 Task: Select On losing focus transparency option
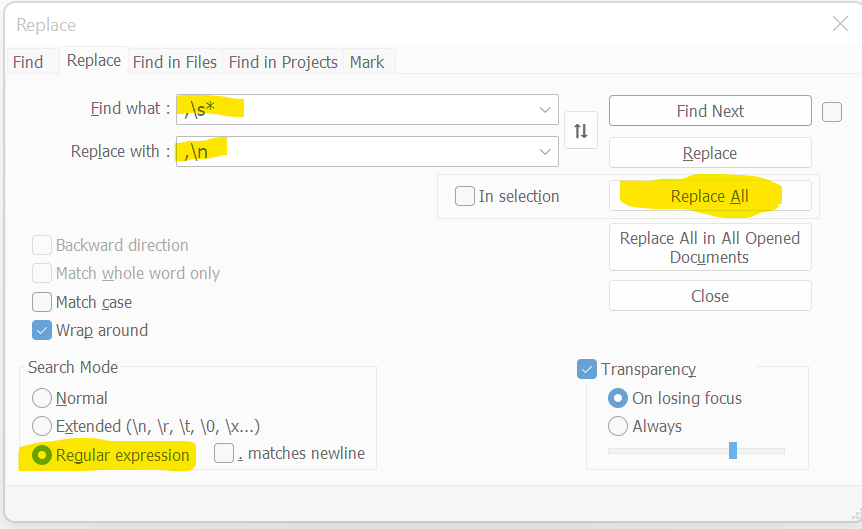pos(618,398)
